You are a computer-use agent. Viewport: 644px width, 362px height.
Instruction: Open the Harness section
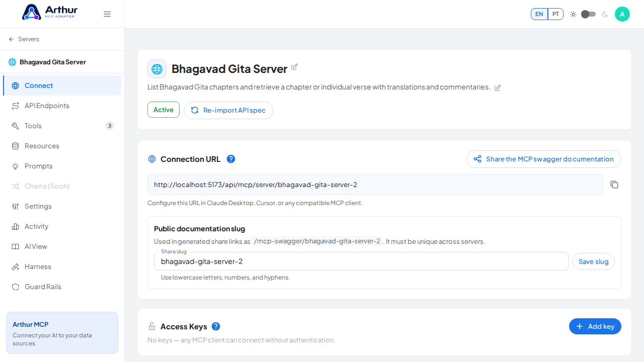coord(62,266)
